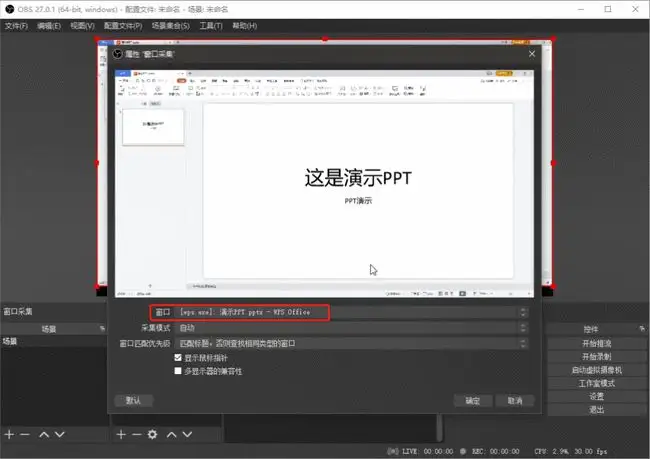
Task: Click slide thumbnail in preview
Action: [153, 127]
